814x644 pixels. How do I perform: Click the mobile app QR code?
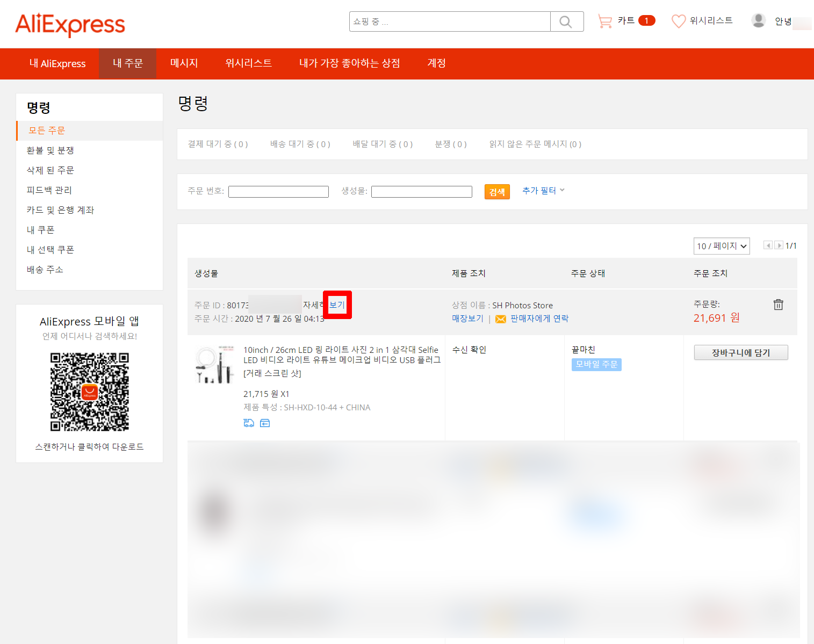pos(90,392)
